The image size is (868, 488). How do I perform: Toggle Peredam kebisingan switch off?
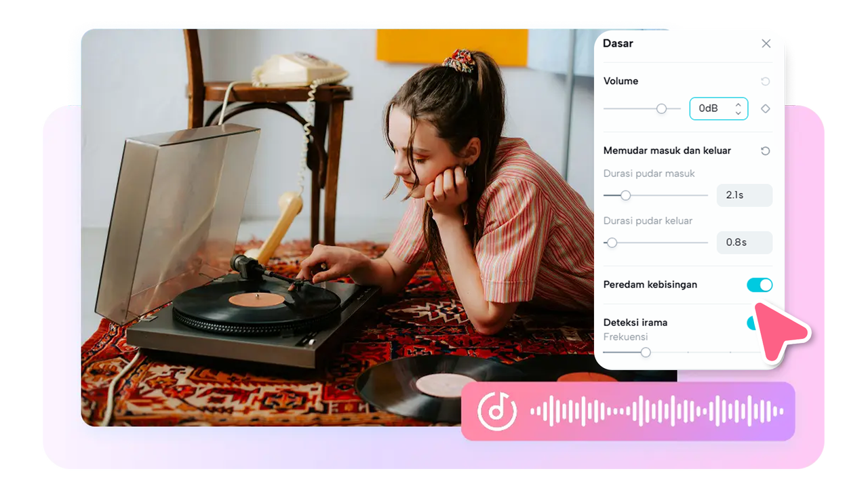[x=759, y=285]
